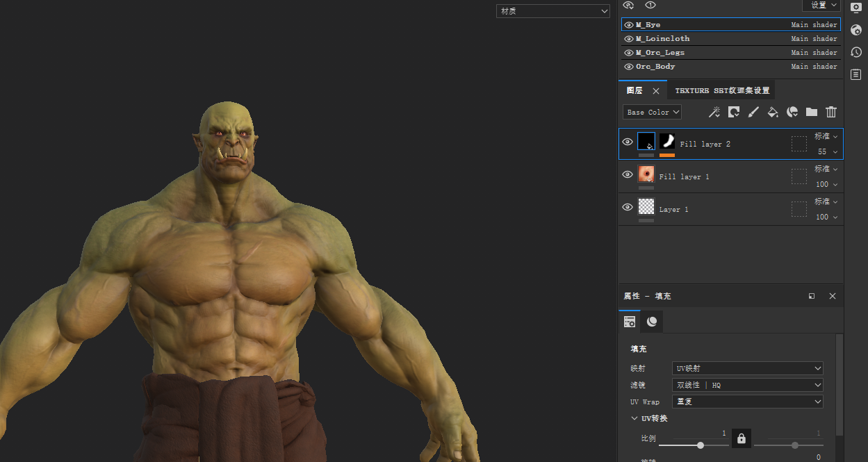Hide Fill layer 2 with its eye icon
The width and height of the screenshot is (868, 462).
pos(628,142)
